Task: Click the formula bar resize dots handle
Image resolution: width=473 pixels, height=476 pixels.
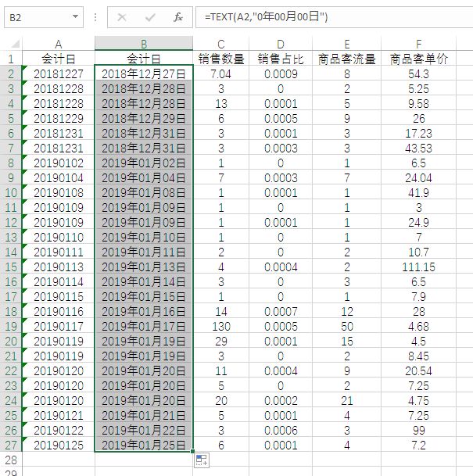Action: (95, 17)
